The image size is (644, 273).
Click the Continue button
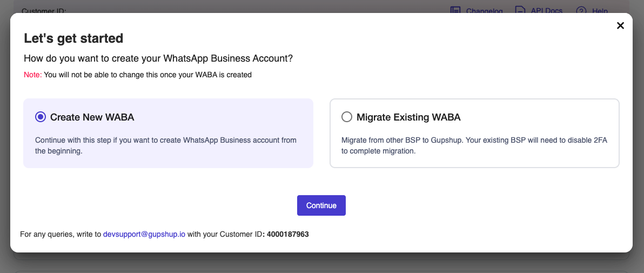pyautogui.click(x=321, y=205)
